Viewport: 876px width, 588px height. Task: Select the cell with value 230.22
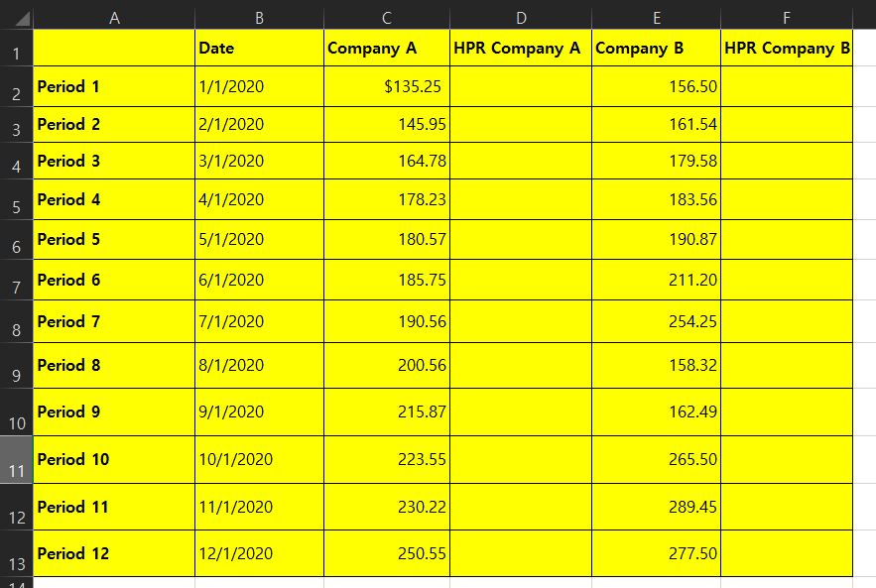387,507
